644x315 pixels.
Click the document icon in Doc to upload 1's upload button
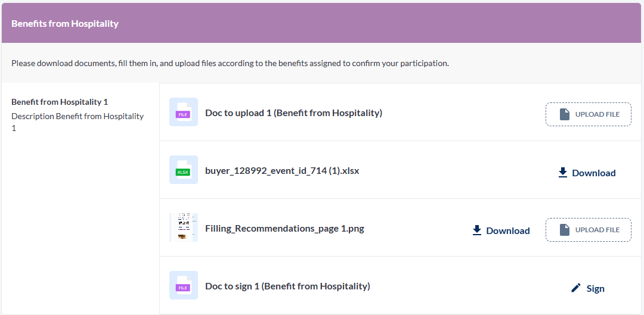[565, 114]
